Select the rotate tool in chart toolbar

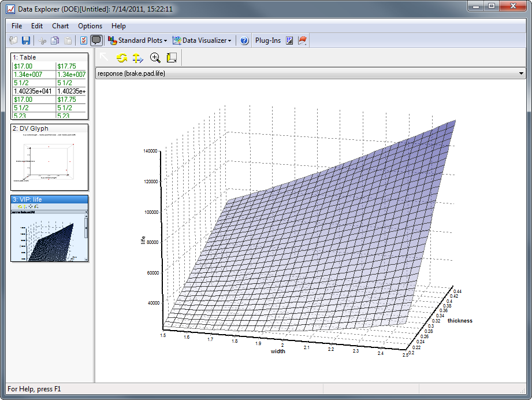(122, 57)
